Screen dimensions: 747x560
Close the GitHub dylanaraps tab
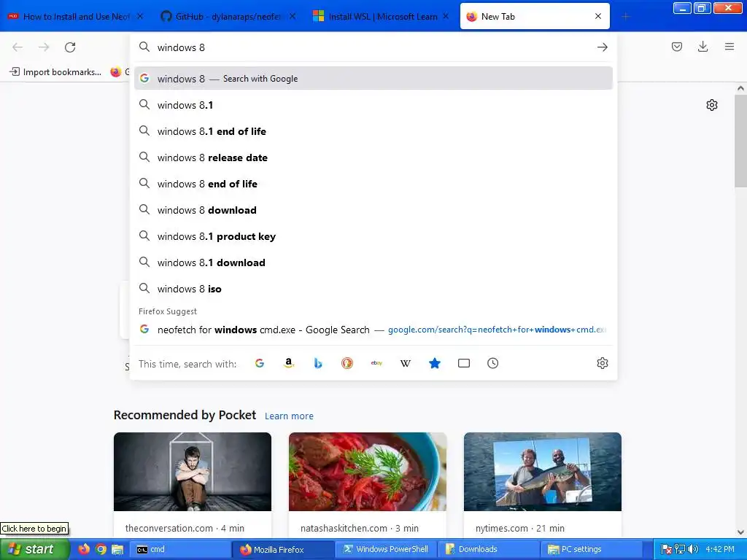click(x=293, y=16)
